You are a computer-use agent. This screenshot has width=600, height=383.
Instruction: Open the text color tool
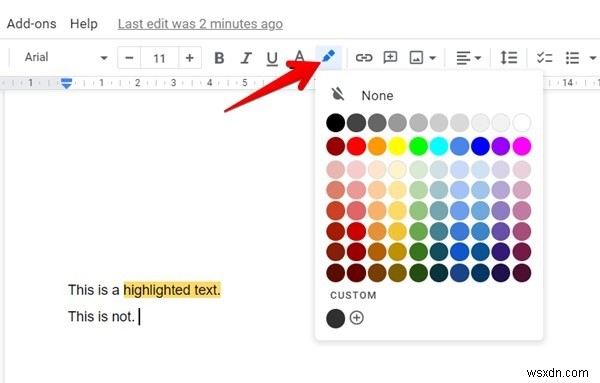click(299, 58)
